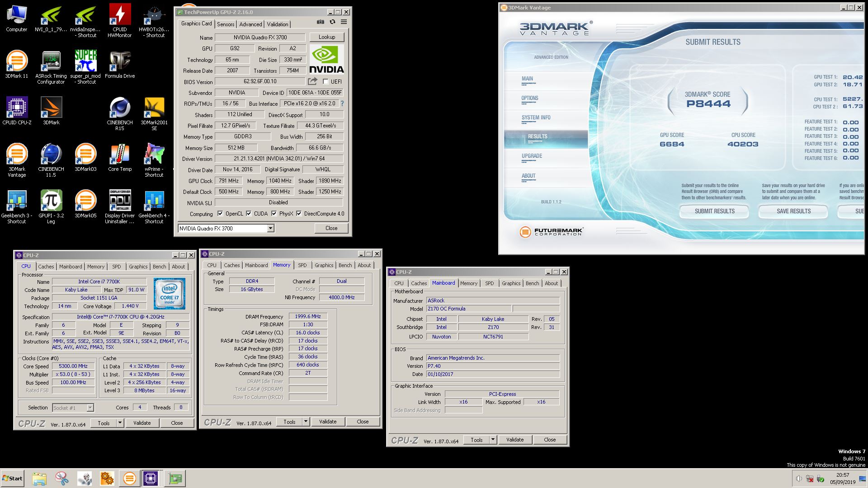Toggle the UEFI checkbox in GPU-Z
This screenshot has width=868, height=488.
click(325, 81)
